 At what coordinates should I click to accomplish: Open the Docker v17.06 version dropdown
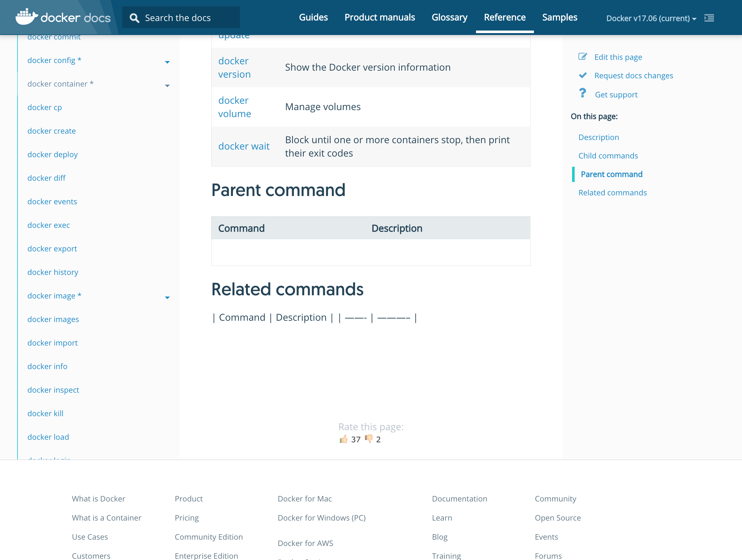651,18
